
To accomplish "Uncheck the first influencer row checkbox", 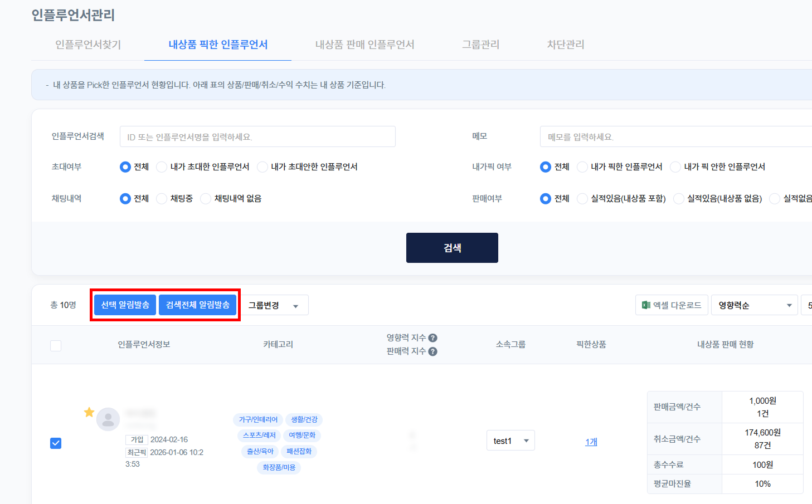I will tap(56, 443).
